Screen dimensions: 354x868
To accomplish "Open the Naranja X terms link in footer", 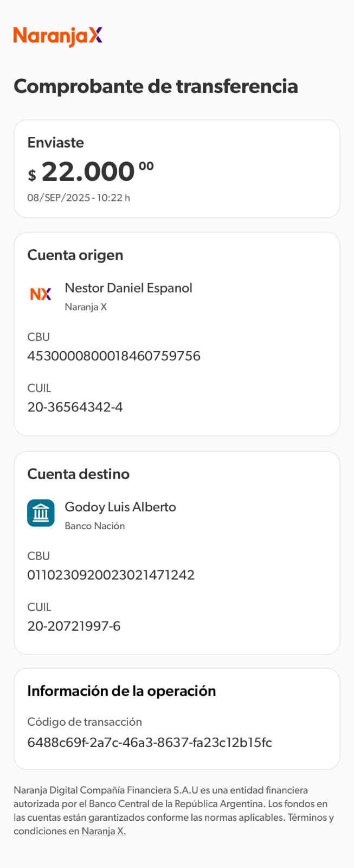I will pyautogui.click(x=104, y=831).
